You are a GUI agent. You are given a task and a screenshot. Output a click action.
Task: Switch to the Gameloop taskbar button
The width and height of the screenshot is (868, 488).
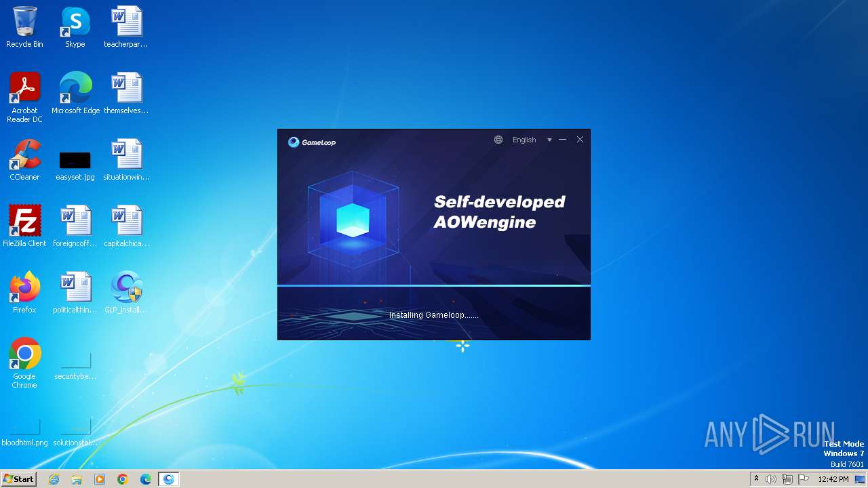pyautogui.click(x=169, y=479)
